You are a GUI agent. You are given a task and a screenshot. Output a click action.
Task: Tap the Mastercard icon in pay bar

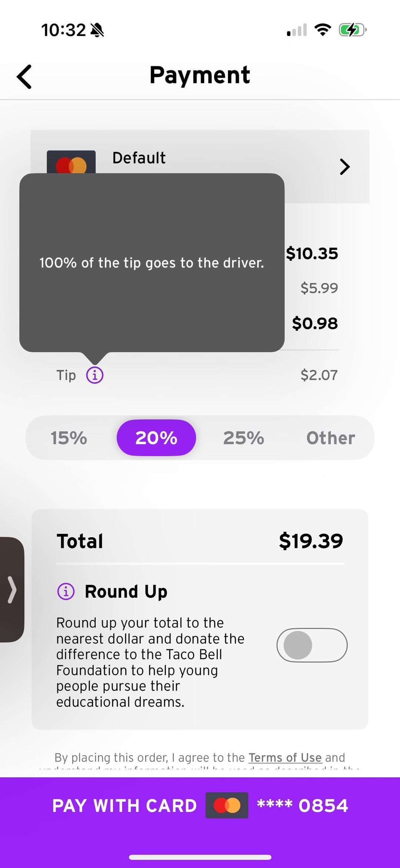227,805
